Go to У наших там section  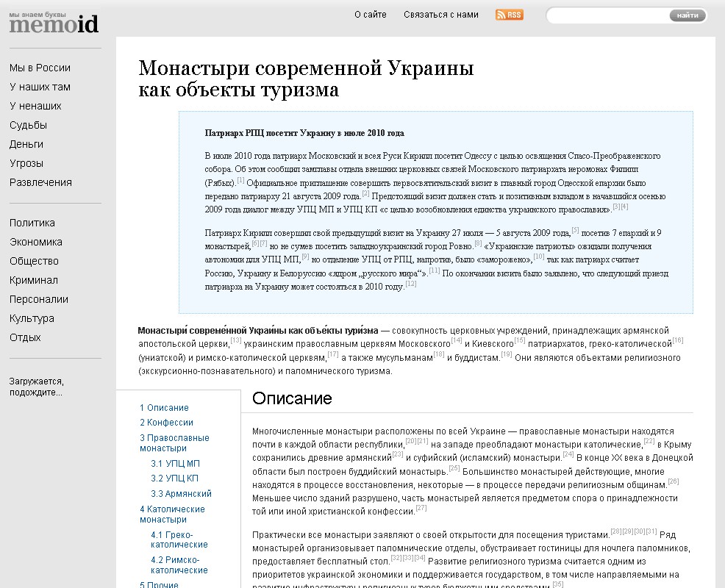pyautogui.click(x=40, y=87)
